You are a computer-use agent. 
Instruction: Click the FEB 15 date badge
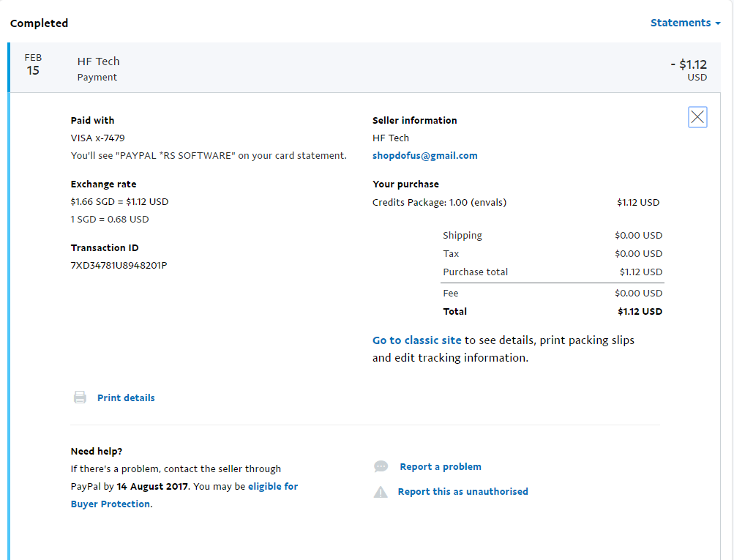click(x=33, y=65)
